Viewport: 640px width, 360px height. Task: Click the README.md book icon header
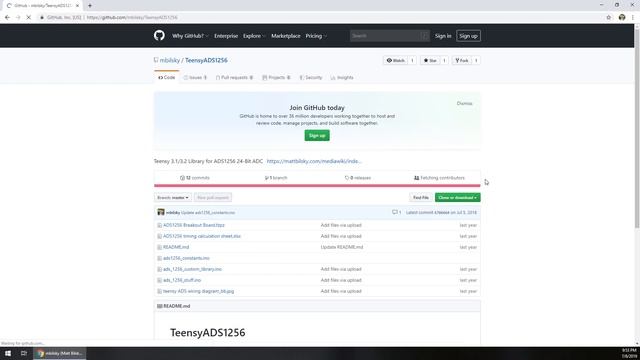160,306
